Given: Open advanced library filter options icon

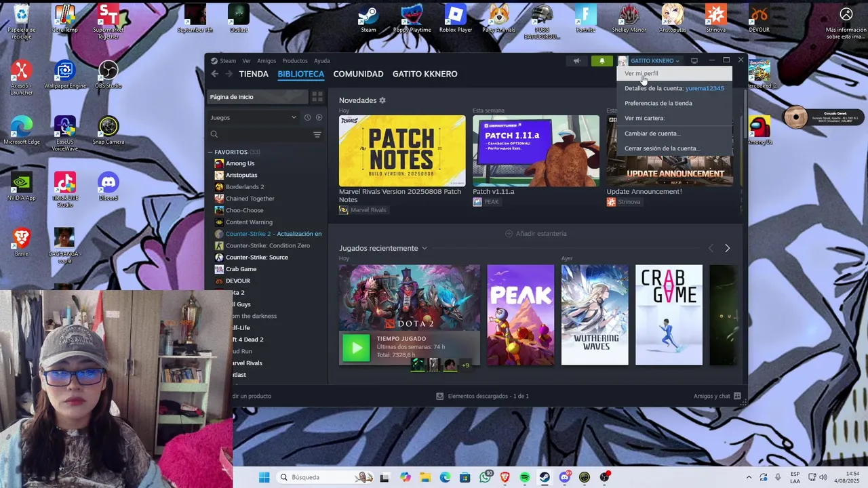Looking at the screenshot, I should tap(317, 135).
